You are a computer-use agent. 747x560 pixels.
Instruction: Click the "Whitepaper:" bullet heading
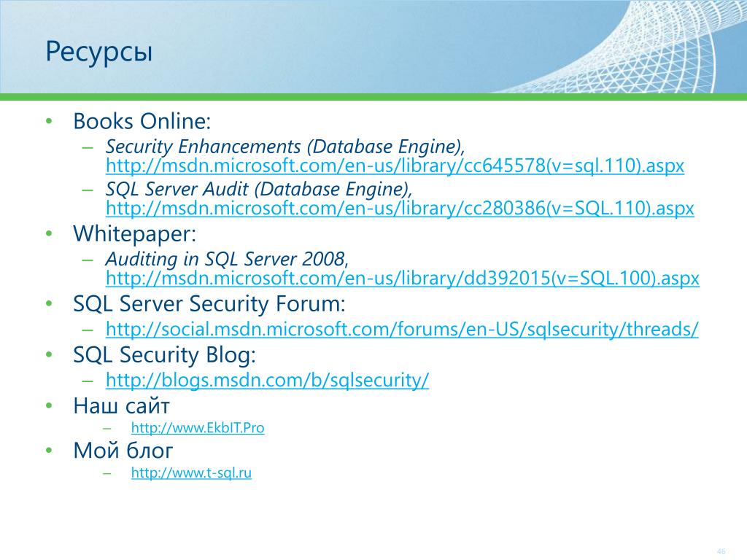[x=134, y=234]
